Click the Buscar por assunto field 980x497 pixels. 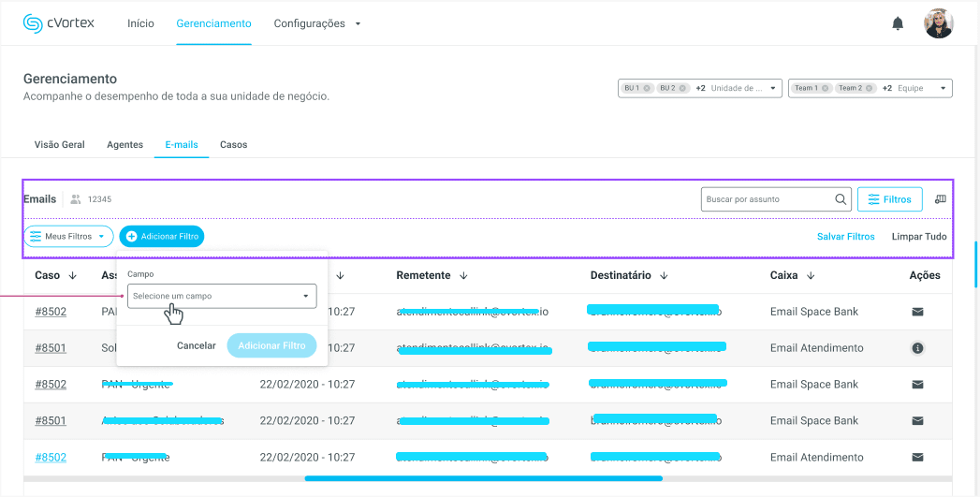[768, 199]
